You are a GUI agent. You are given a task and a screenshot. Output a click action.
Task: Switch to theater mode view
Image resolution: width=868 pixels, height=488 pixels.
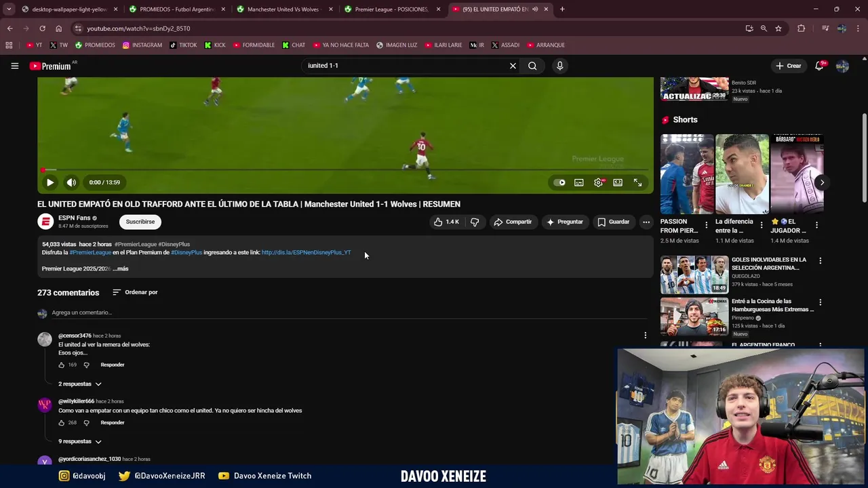click(618, 182)
